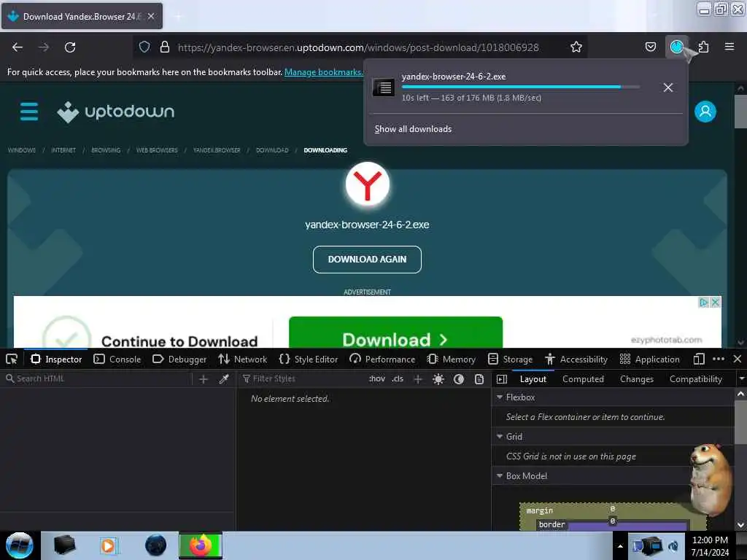Toggle responsive design mode icon

coord(699,359)
